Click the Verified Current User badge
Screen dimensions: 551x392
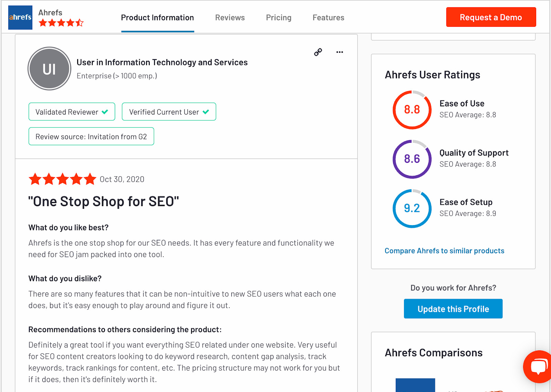(x=169, y=112)
